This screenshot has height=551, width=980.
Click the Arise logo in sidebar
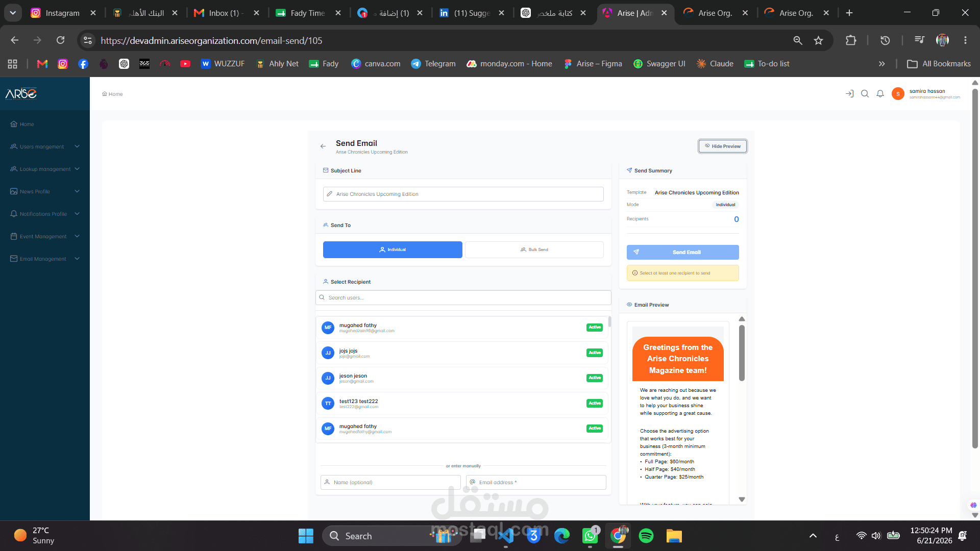21,93
